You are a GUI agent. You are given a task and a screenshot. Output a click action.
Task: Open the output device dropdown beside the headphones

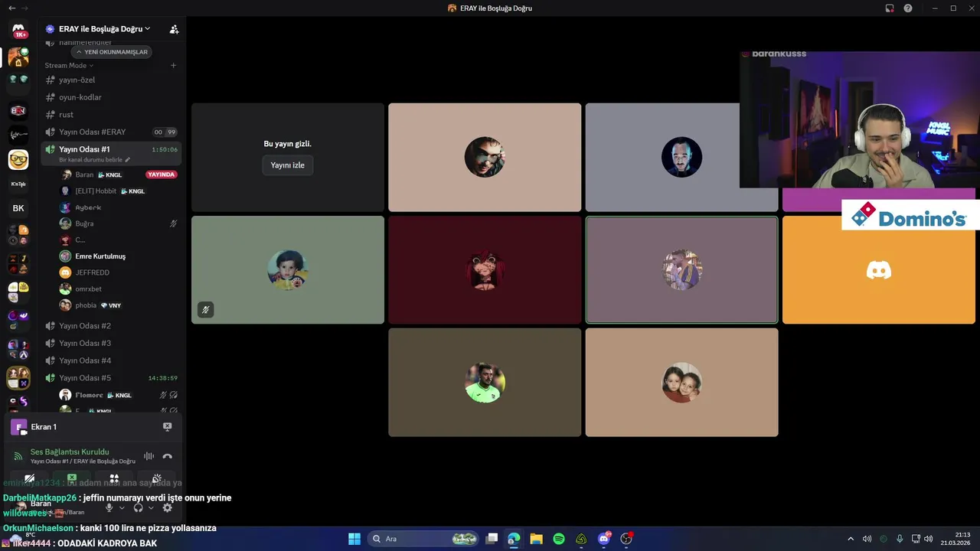pyautogui.click(x=150, y=507)
